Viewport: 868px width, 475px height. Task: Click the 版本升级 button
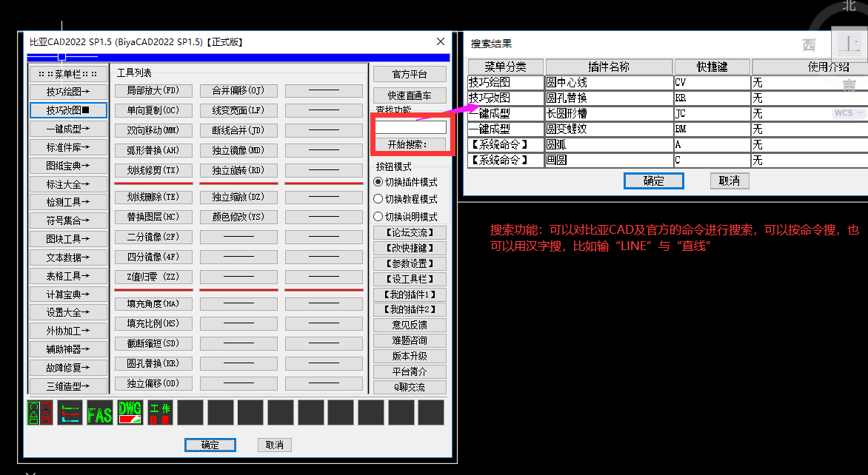[x=410, y=356]
